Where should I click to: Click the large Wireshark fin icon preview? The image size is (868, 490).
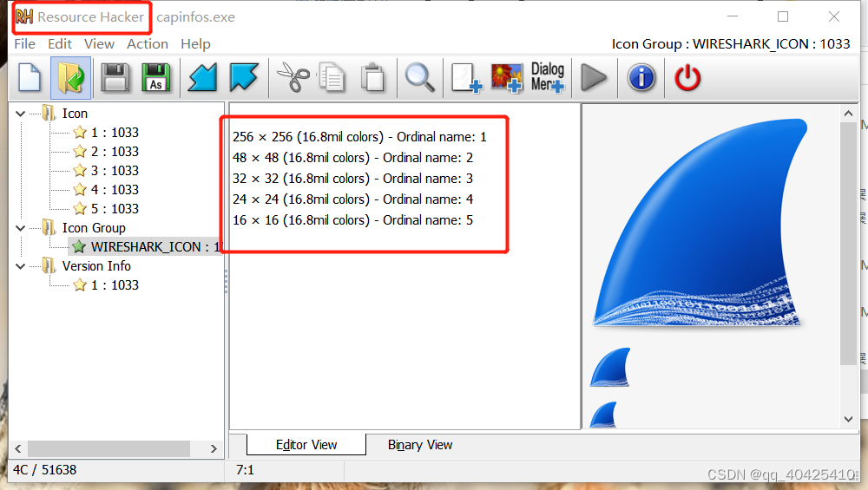coord(700,222)
